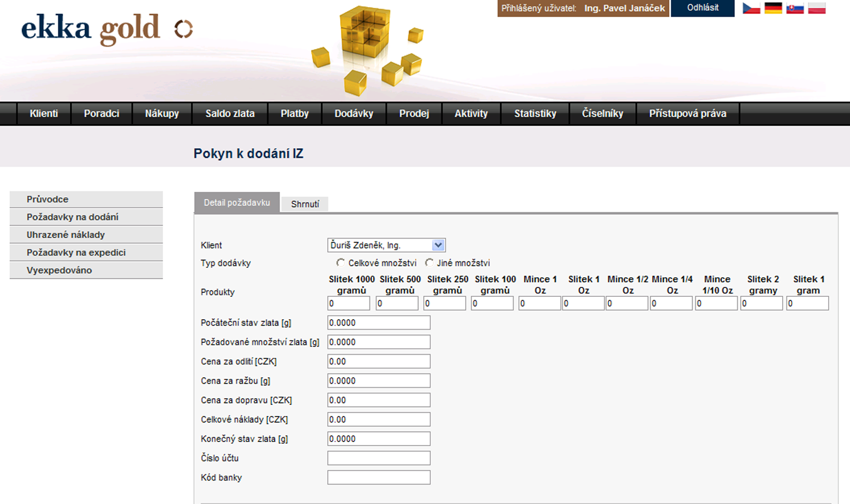Open the Aktivity menu
The height and width of the screenshot is (504, 850).
point(471,113)
